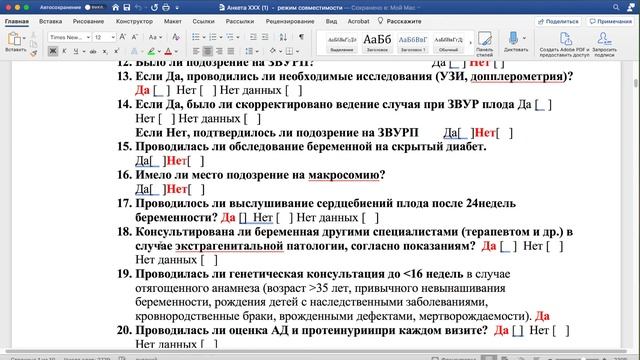Apply the Заголовок style
This screenshot has height=360, width=640.
[377, 42]
